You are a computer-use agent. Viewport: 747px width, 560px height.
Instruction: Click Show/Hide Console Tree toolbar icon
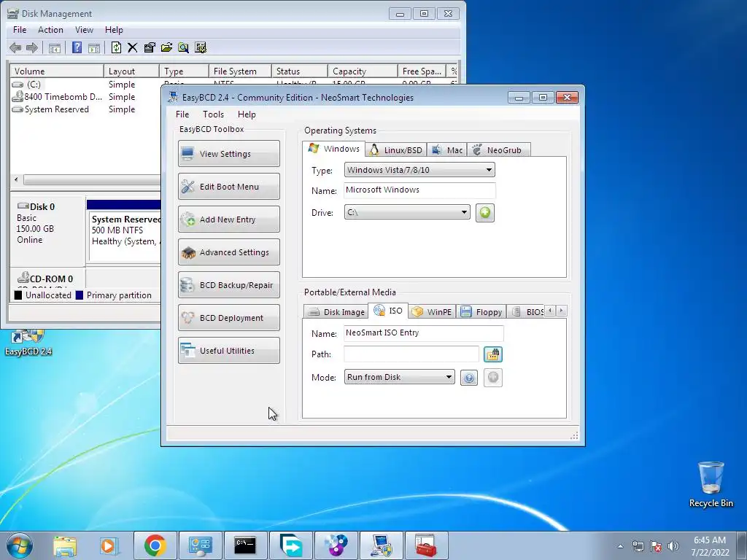pos(55,47)
